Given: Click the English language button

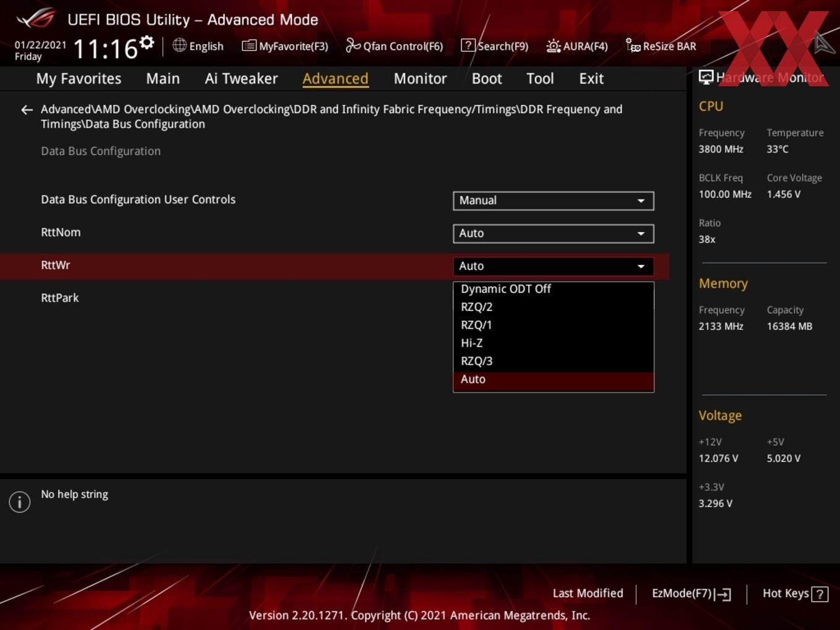Looking at the screenshot, I should point(198,46).
